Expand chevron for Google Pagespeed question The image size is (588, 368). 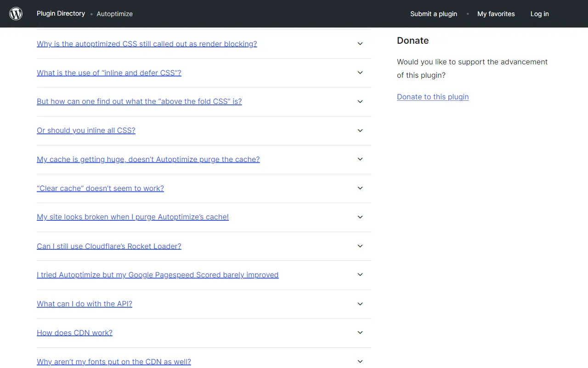tap(360, 275)
